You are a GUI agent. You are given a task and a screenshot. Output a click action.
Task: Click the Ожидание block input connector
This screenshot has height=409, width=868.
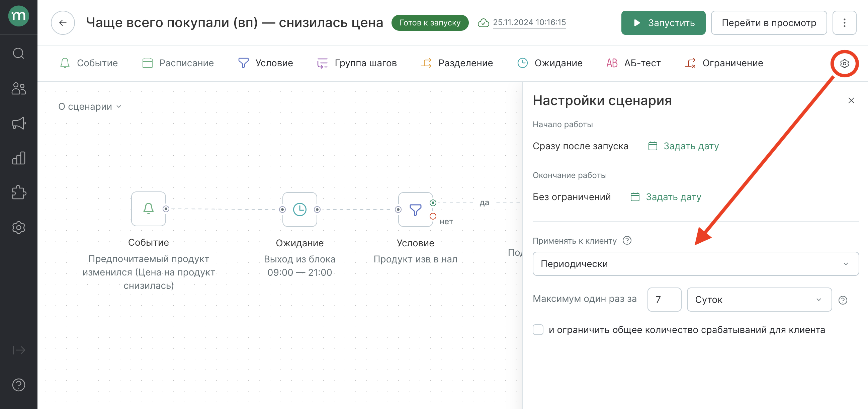click(x=282, y=210)
